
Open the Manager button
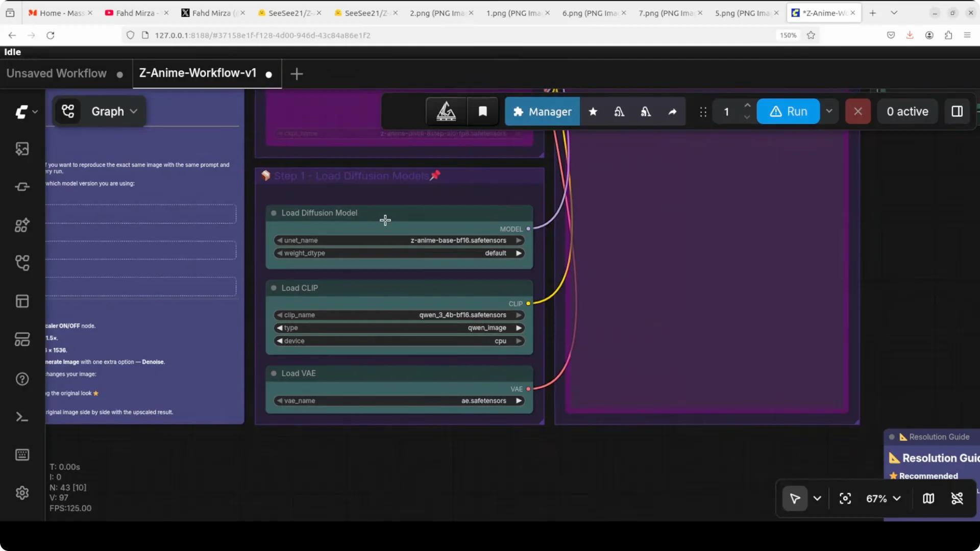click(542, 111)
